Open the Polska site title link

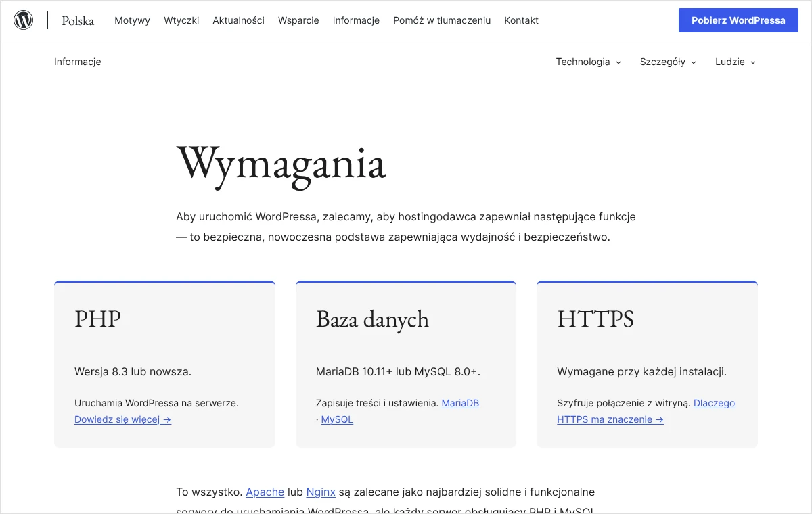click(78, 20)
